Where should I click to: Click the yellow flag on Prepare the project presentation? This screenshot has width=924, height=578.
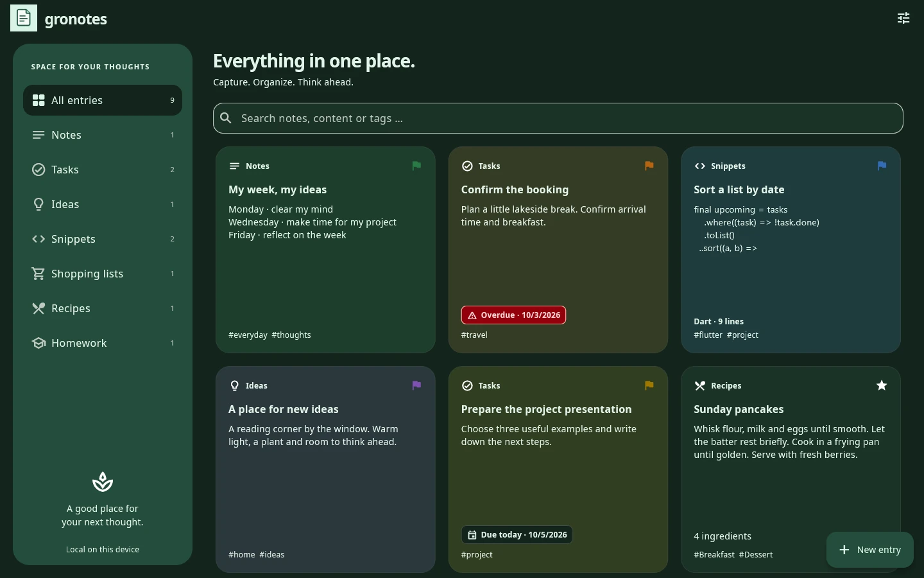649,386
